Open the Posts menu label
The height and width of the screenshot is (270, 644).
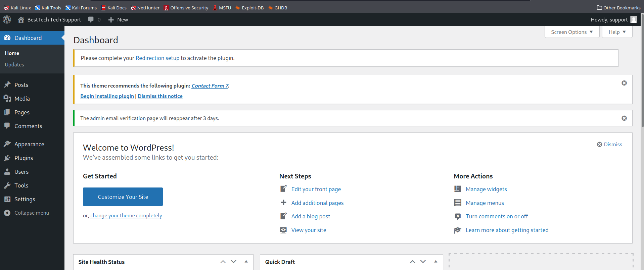(x=21, y=85)
